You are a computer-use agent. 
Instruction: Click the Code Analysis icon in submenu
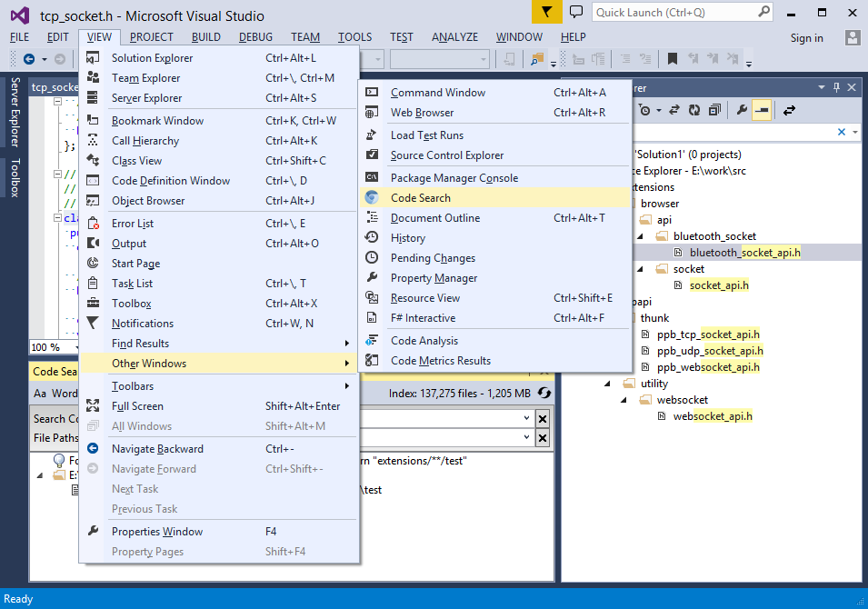pyautogui.click(x=372, y=341)
